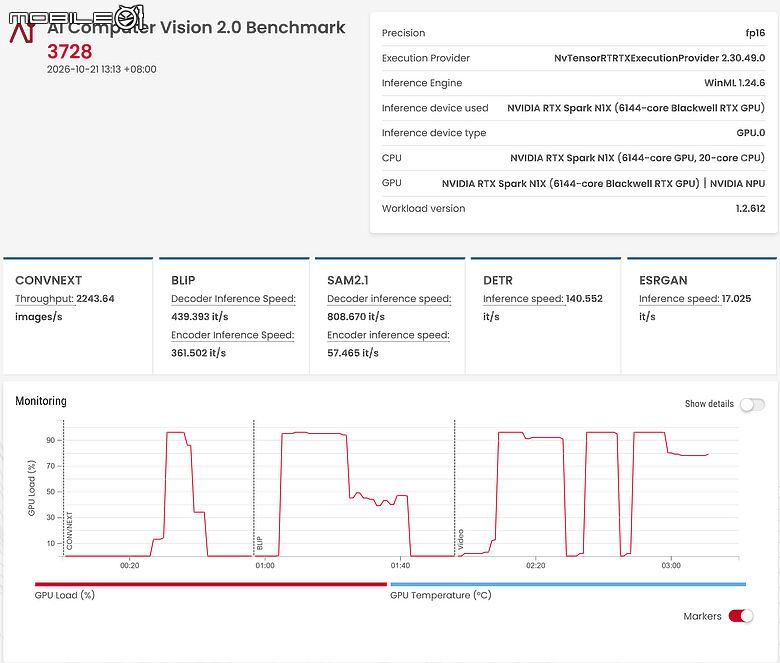Click SAM2.1 Decoder inference speed label
780x663 pixels.
(389, 298)
